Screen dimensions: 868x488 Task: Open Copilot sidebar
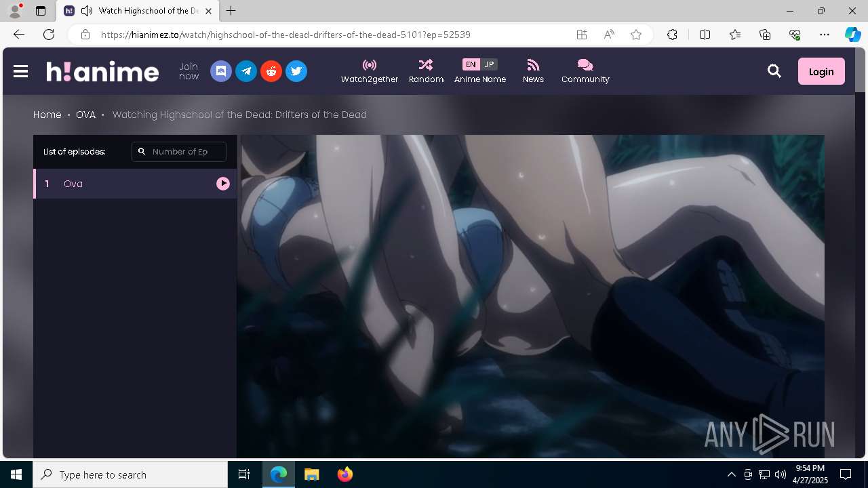tap(853, 35)
